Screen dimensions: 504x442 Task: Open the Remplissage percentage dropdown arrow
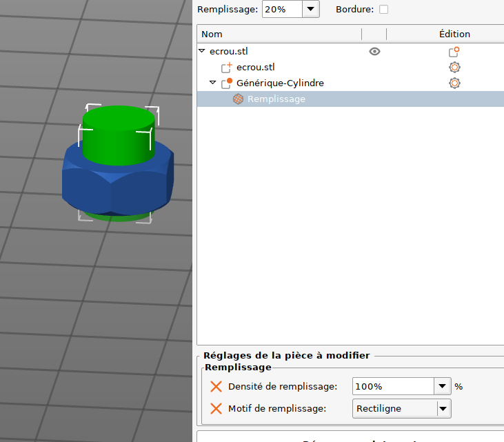tap(310, 9)
